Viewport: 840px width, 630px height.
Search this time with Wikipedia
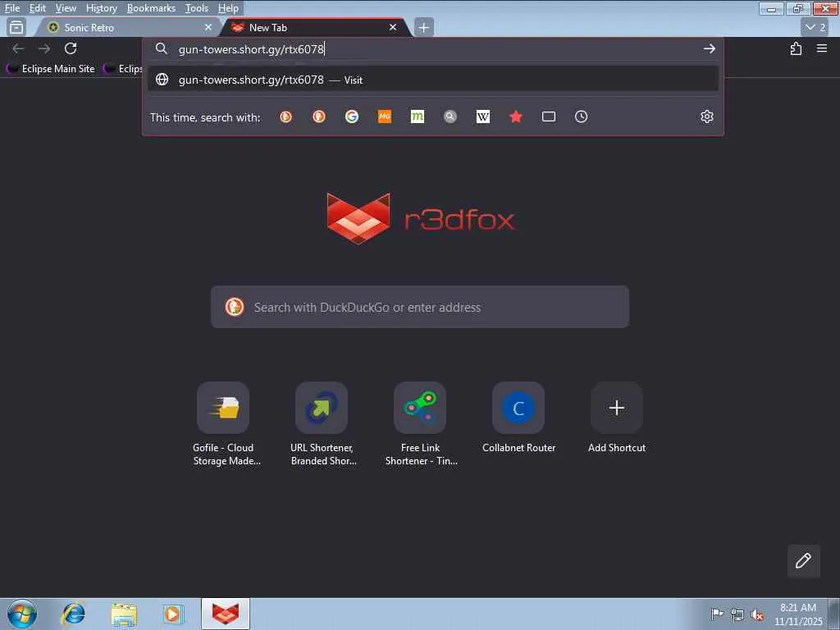coord(483,116)
